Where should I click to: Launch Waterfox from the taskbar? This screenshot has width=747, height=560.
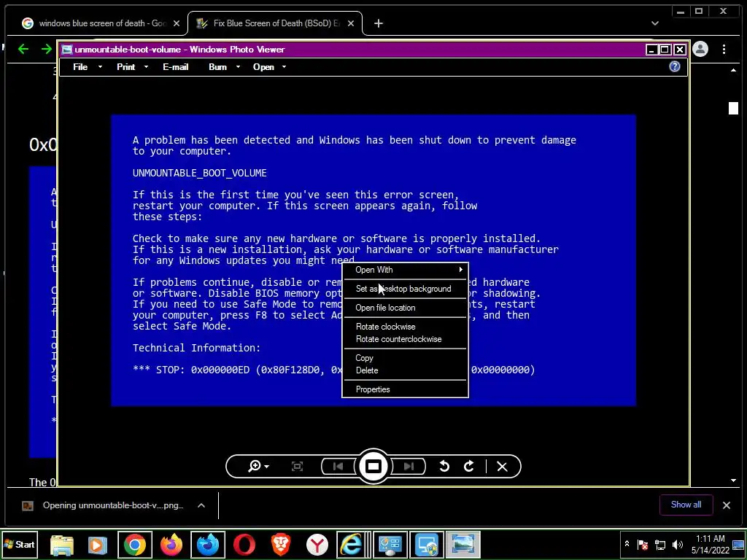[x=208, y=545]
